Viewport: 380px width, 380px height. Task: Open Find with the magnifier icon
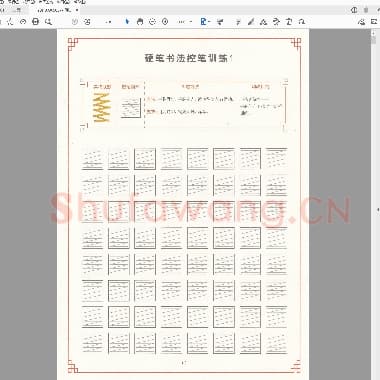pyautogui.click(x=48, y=22)
